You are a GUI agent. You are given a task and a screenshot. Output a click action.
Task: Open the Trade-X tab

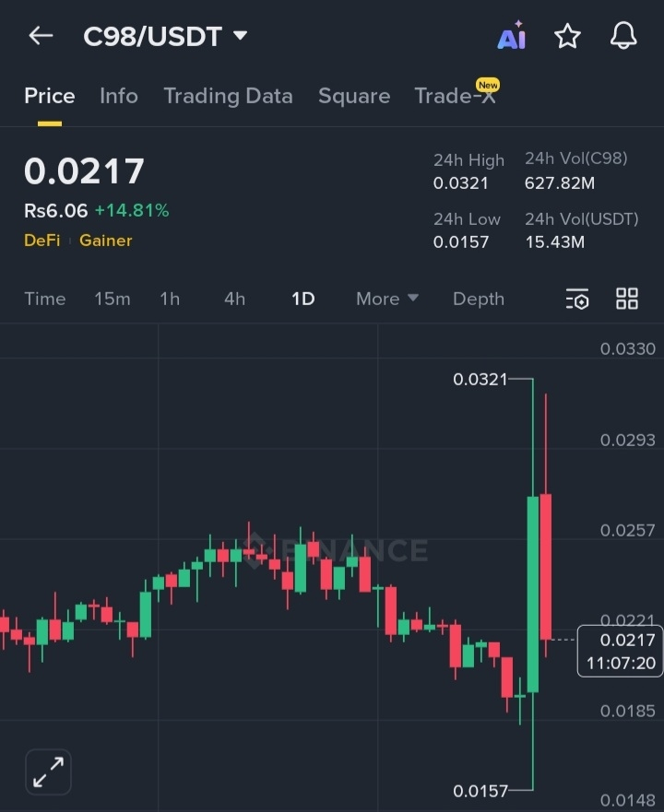point(456,96)
